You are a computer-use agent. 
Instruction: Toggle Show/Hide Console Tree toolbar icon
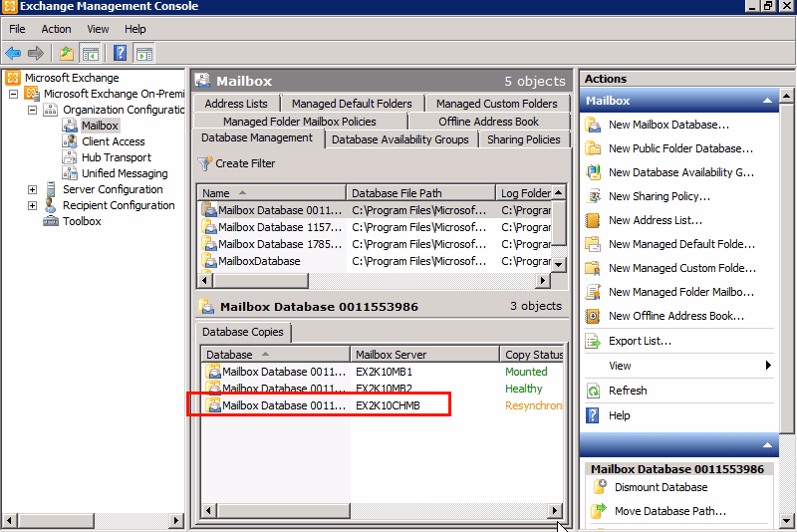(91, 53)
